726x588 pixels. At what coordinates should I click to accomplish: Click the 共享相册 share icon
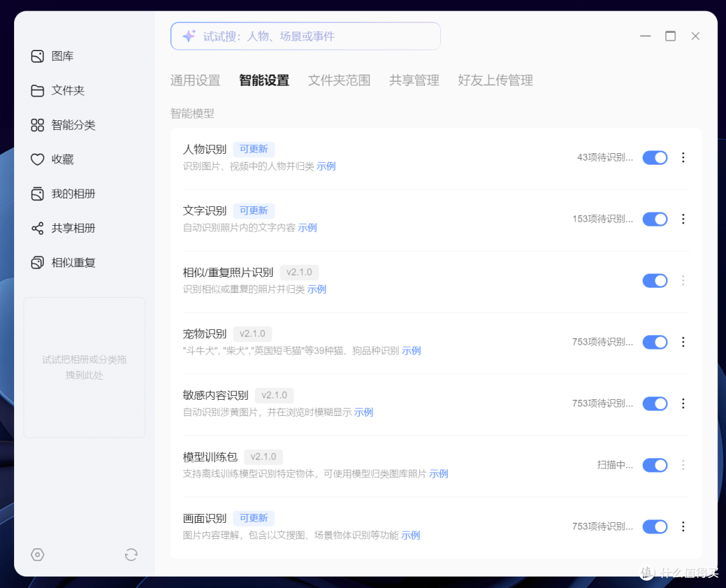pos(38,228)
